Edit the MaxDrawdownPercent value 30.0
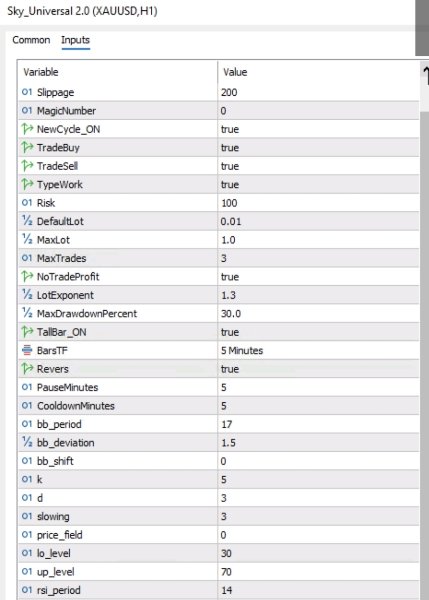Image resolution: width=429 pixels, height=600 pixels. (x=318, y=314)
